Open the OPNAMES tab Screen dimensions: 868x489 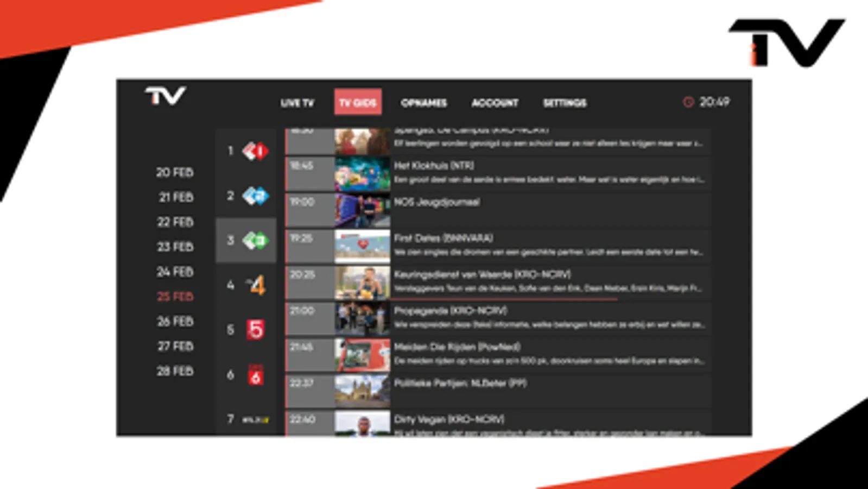[424, 103]
